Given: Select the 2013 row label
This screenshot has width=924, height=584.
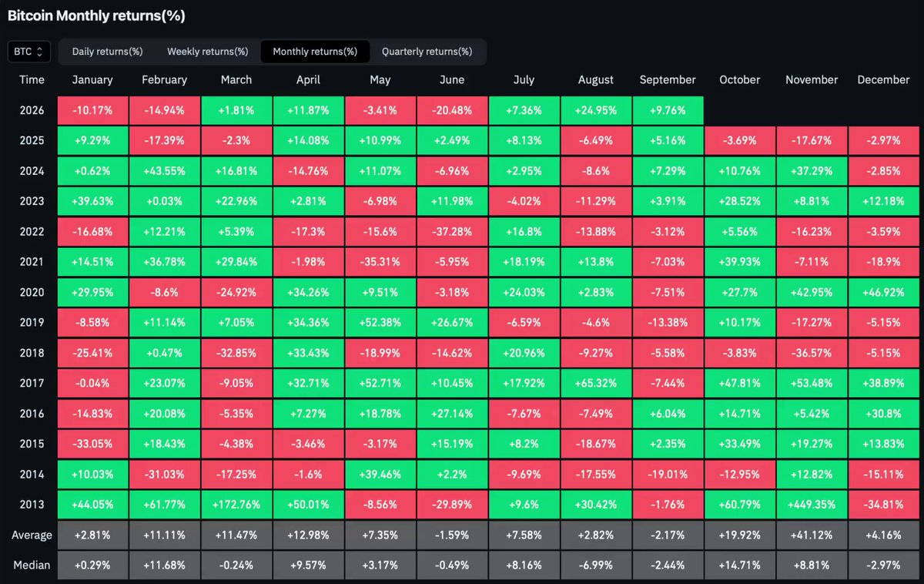Looking at the screenshot, I should pyautogui.click(x=32, y=505).
